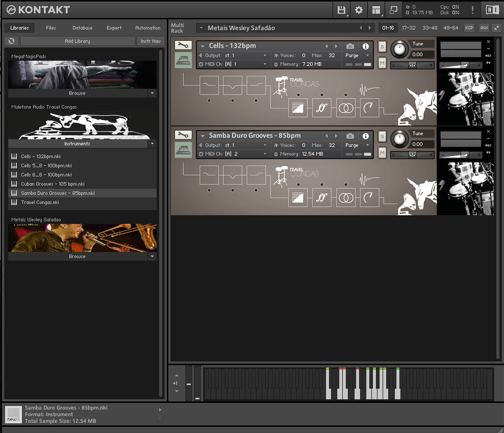This screenshot has width=504, height=433.
Task: Open MIDI Ch dropdown for Cells - 132bpm
Action: click(x=265, y=64)
